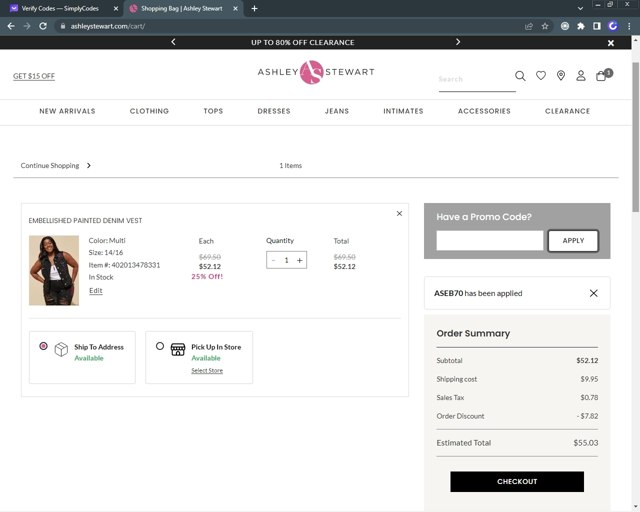Click Get $15 Off link
The image size is (640, 512).
click(x=34, y=76)
